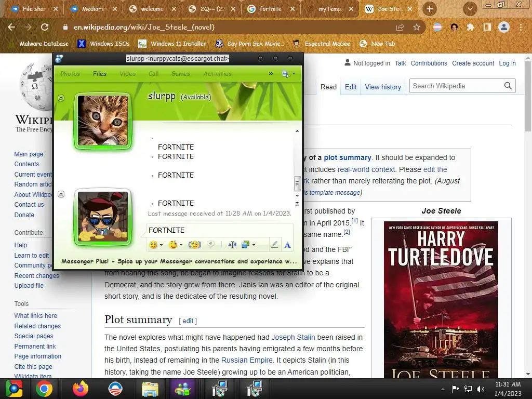532x399 pixels.
Task: Click the edit link beside Plot summary
Action: pyautogui.click(x=188, y=321)
